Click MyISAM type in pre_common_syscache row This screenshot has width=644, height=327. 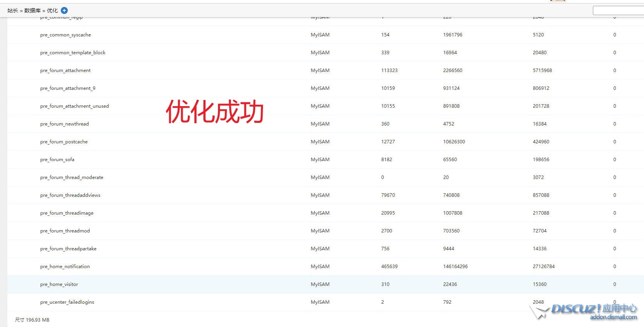point(320,35)
